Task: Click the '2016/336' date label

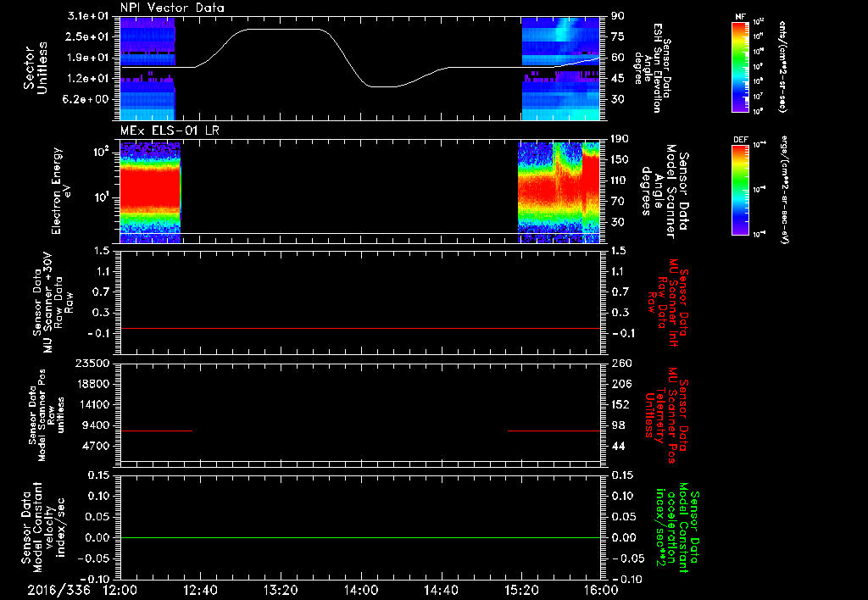Action: tap(58, 590)
